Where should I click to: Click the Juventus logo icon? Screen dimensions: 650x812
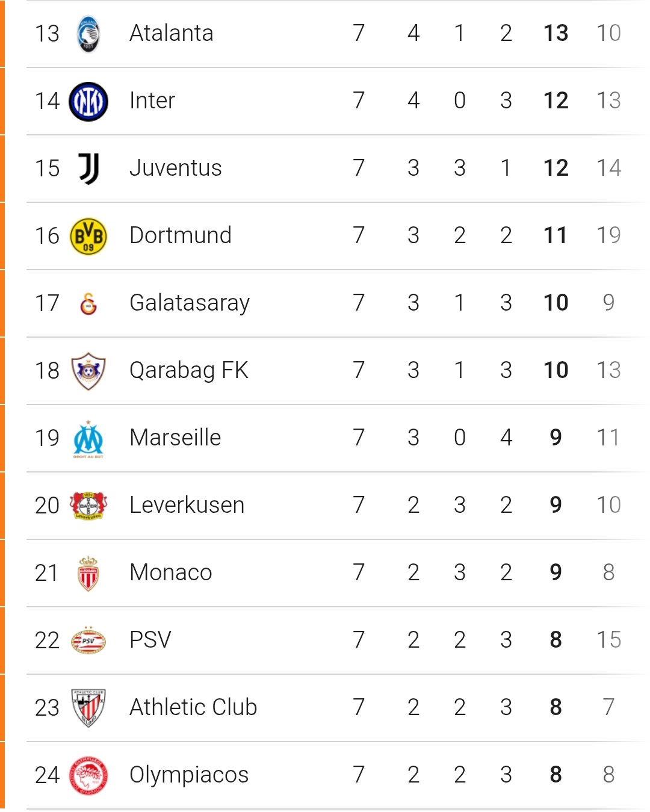click(88, 169)
